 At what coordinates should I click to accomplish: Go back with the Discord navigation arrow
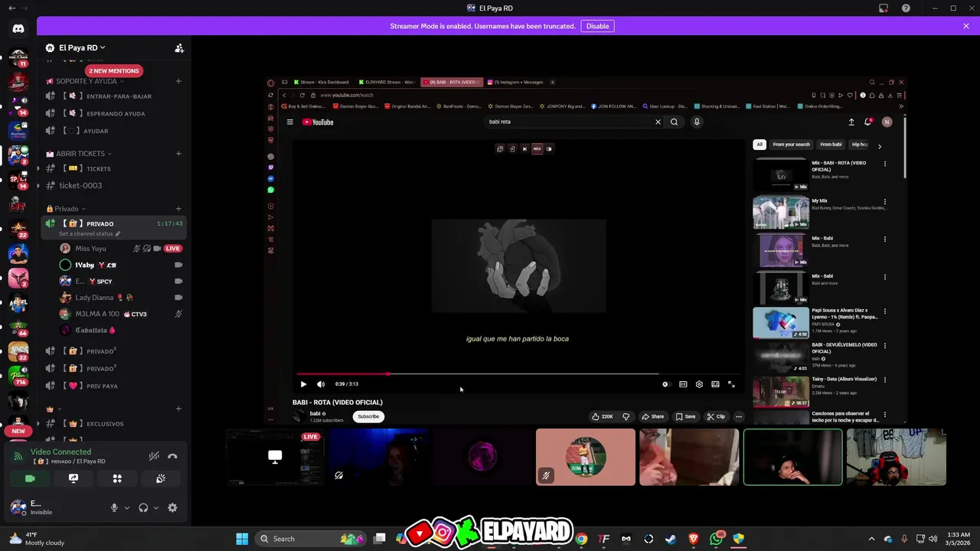tap(11, 8)
